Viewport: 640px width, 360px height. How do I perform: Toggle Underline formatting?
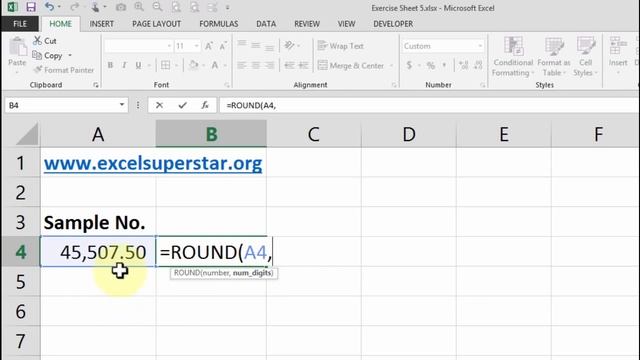(138, 65)
